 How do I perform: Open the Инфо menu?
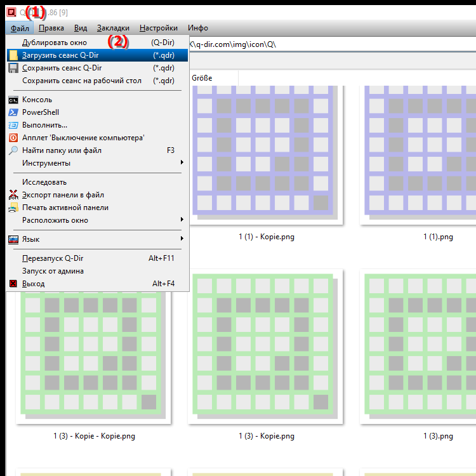tap(198, 28)
